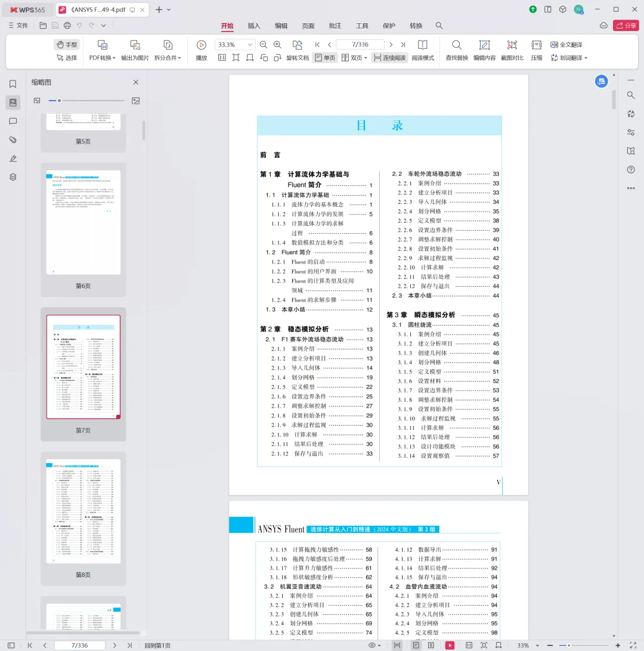Enter fullscreen from status bar icon

[633, 645]
